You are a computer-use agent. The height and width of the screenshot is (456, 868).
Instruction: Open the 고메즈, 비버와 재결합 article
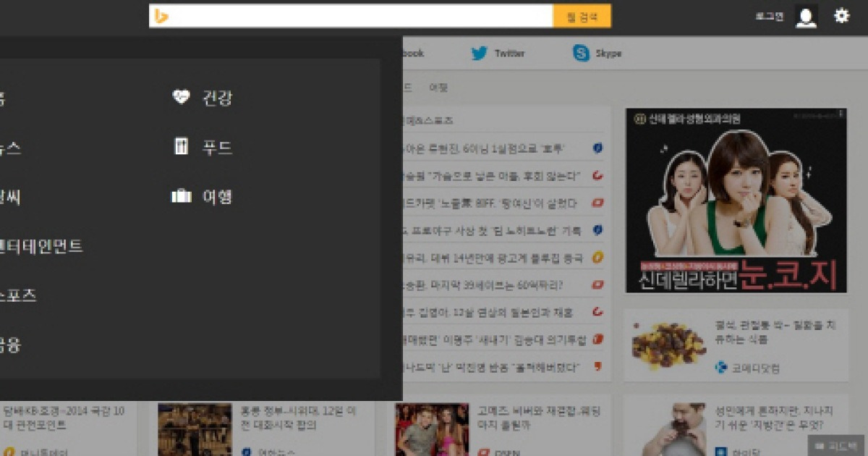click(x=539, y=418)
